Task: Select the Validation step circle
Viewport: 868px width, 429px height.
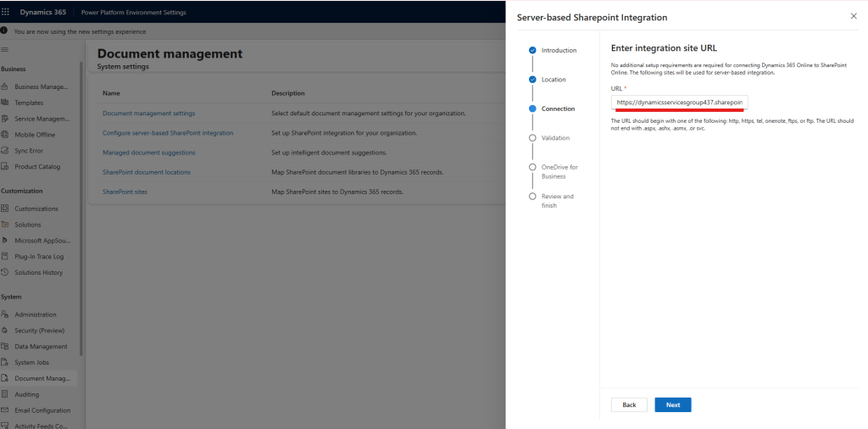Action: point(532,137)
